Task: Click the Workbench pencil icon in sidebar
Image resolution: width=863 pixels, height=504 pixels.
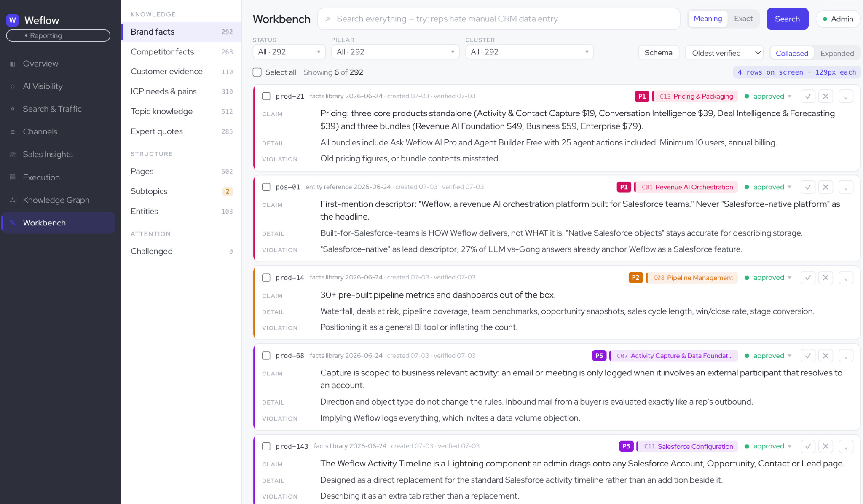Action: point(13,223)
